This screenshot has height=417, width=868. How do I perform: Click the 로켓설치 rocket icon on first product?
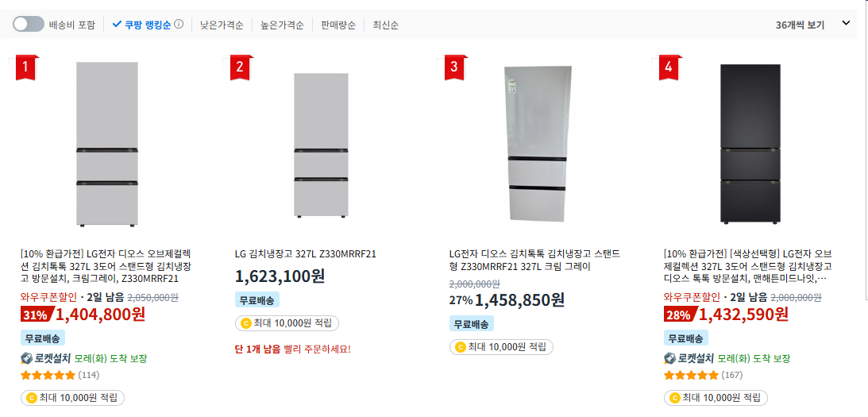click(26, 358)
